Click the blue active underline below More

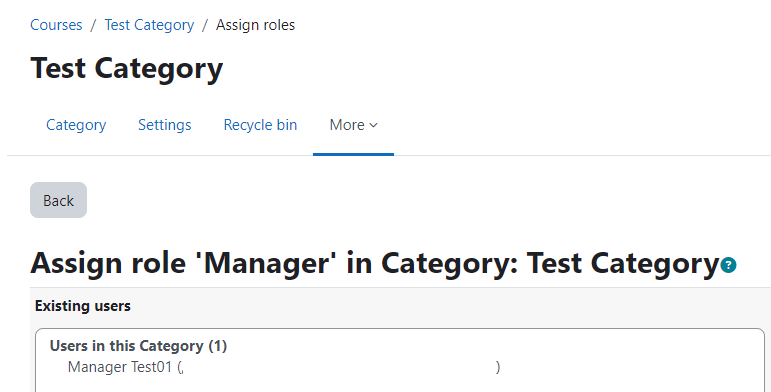(x=353, y=154)
